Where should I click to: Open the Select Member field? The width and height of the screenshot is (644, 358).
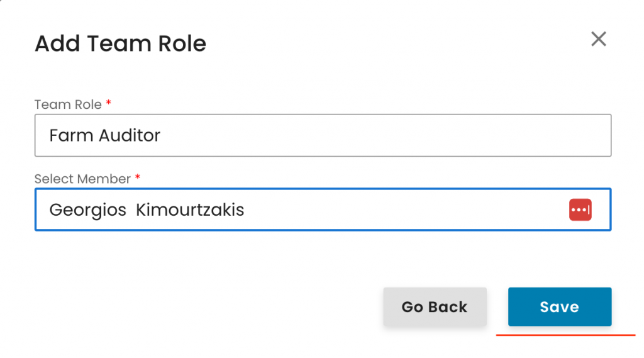tap(302, 210)
